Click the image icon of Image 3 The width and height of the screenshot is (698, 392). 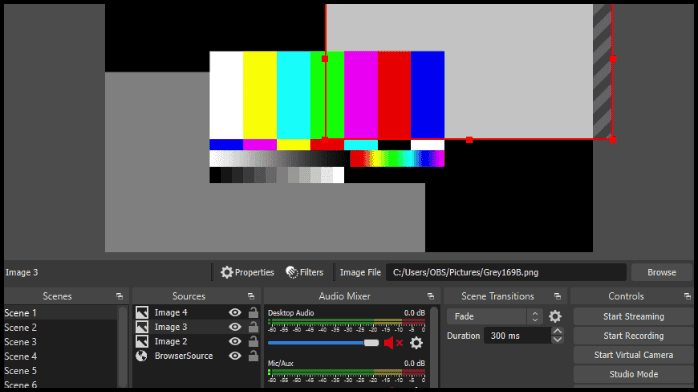[x=142, y=327]
